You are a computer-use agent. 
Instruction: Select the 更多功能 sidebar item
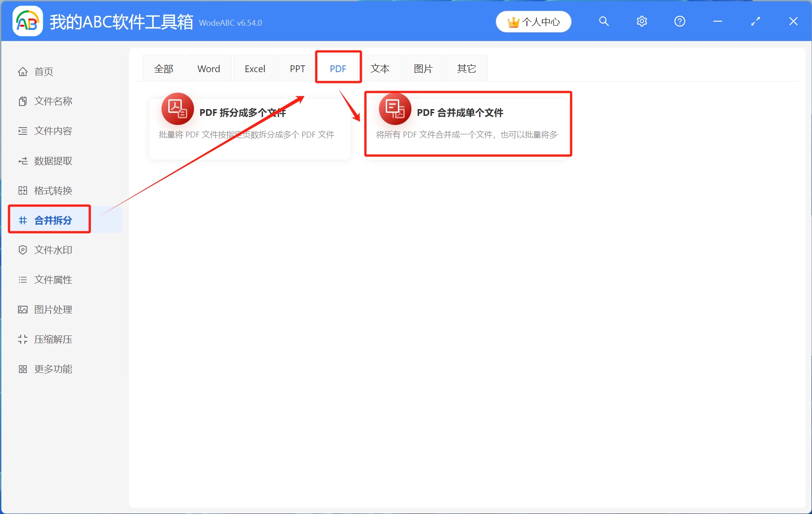[x=53, y=369]
